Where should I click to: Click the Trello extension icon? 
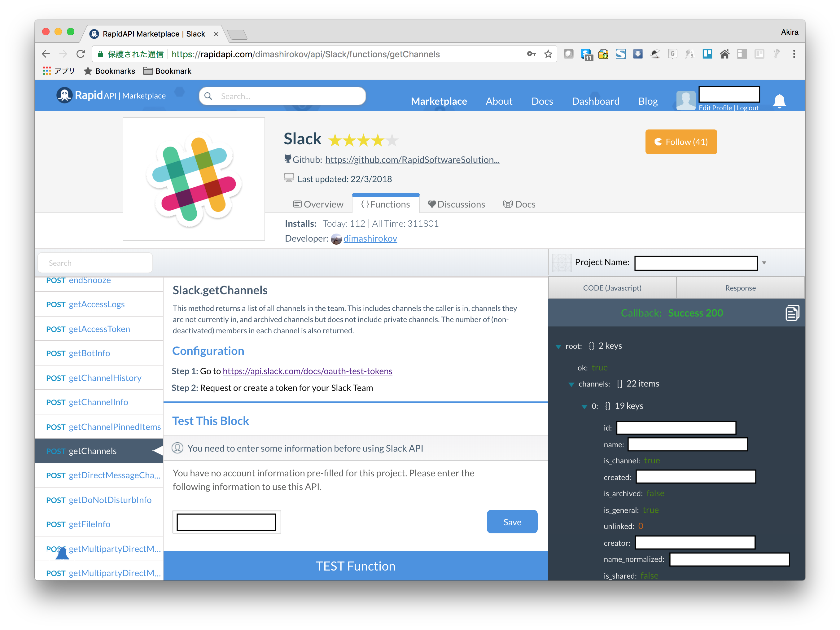tap(707, 54)
